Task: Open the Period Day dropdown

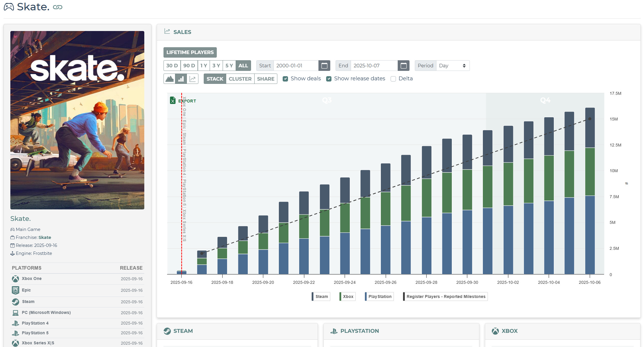Action: click(x=452, y=66)
